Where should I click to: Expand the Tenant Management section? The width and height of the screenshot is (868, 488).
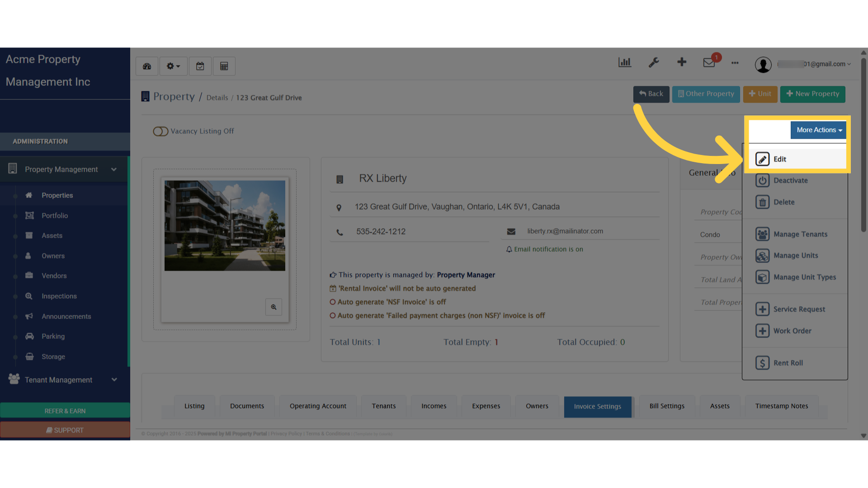[114, 380]
